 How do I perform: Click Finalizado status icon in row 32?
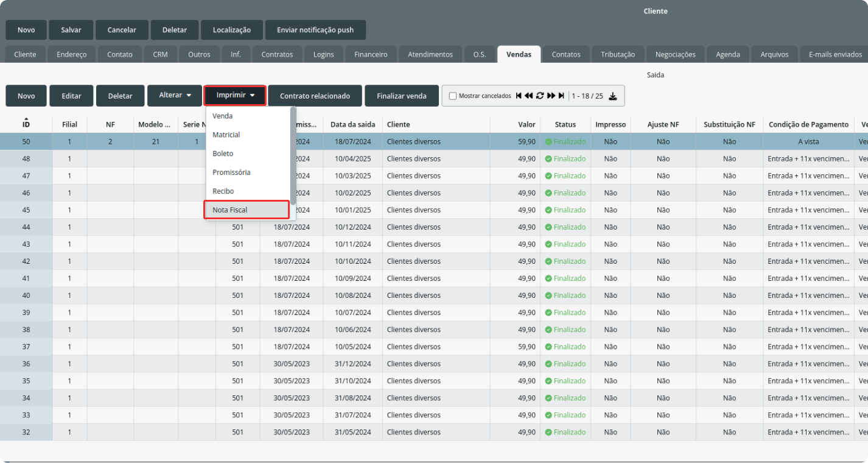pyautogui.click(x=548, y=432)
